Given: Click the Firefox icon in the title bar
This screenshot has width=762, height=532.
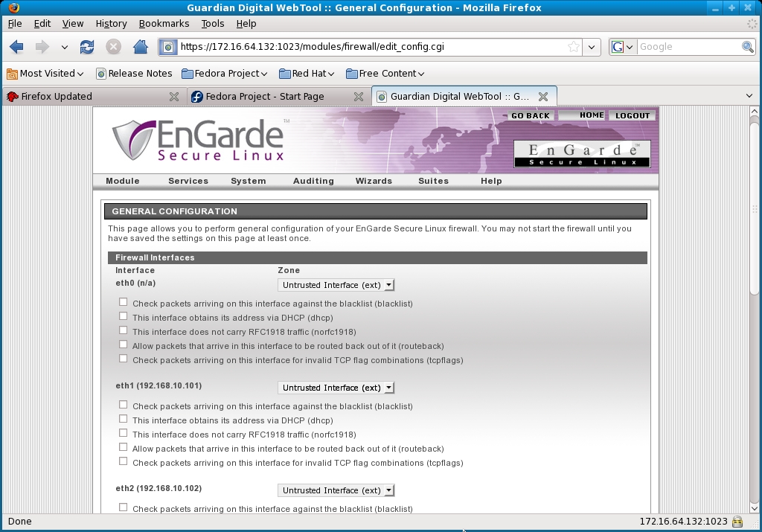Looking at the screenshot, I should 14,7.
